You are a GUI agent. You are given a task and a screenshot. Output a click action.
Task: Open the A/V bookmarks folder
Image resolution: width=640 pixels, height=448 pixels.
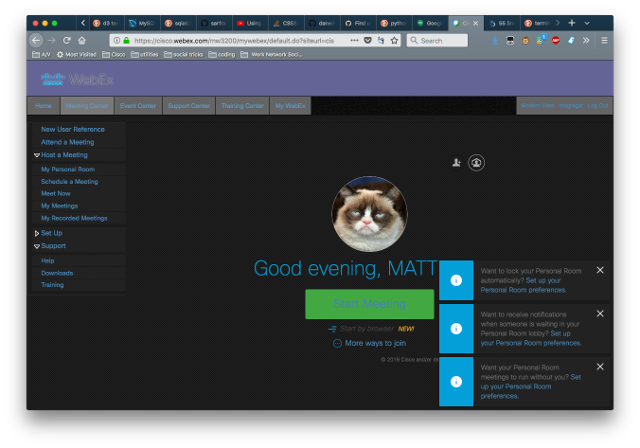(x=41, y=54)
